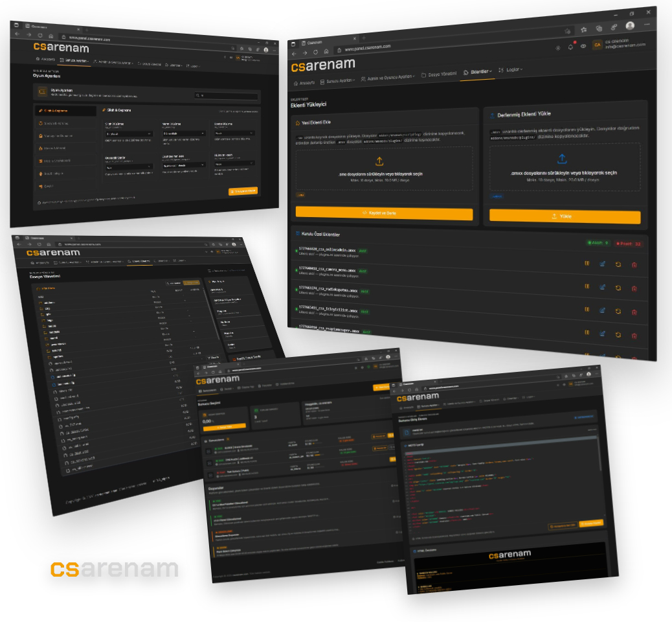Edit the csa_onlineadmin.amxx plugin source
Screen dimensions: 672x622
tap(603, 264)
